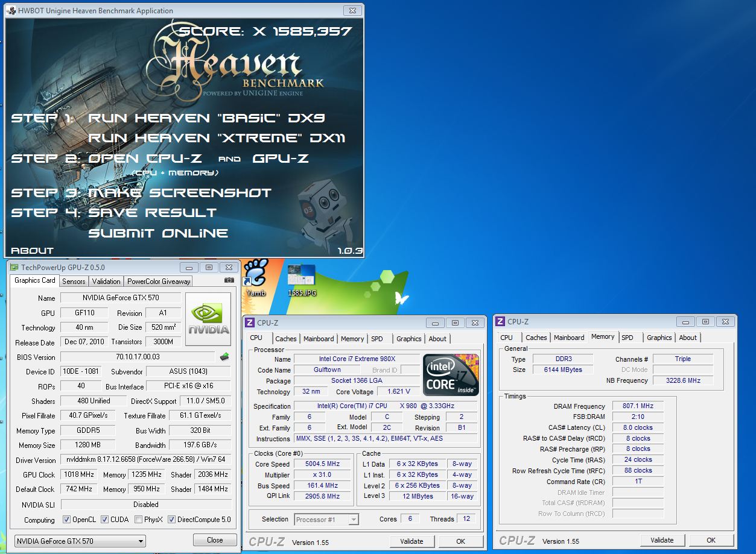
Task: Toggle the DirectCompute 5.0 checkbox
Action: pos(171,520)
